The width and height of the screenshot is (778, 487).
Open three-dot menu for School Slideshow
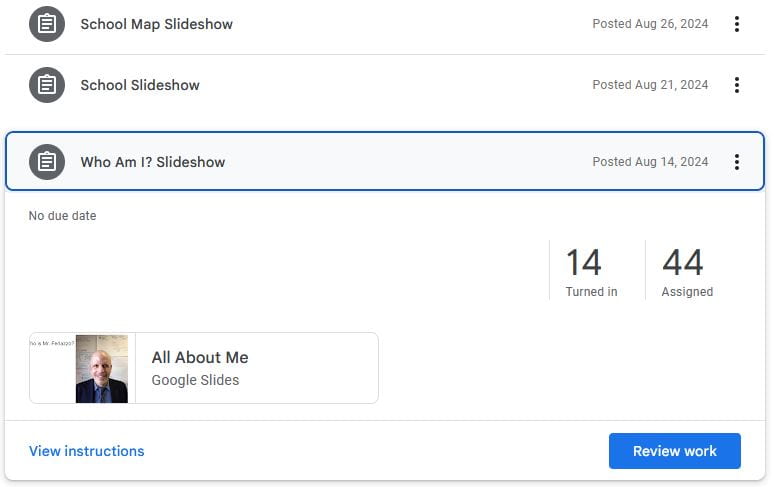click(737, 85)
